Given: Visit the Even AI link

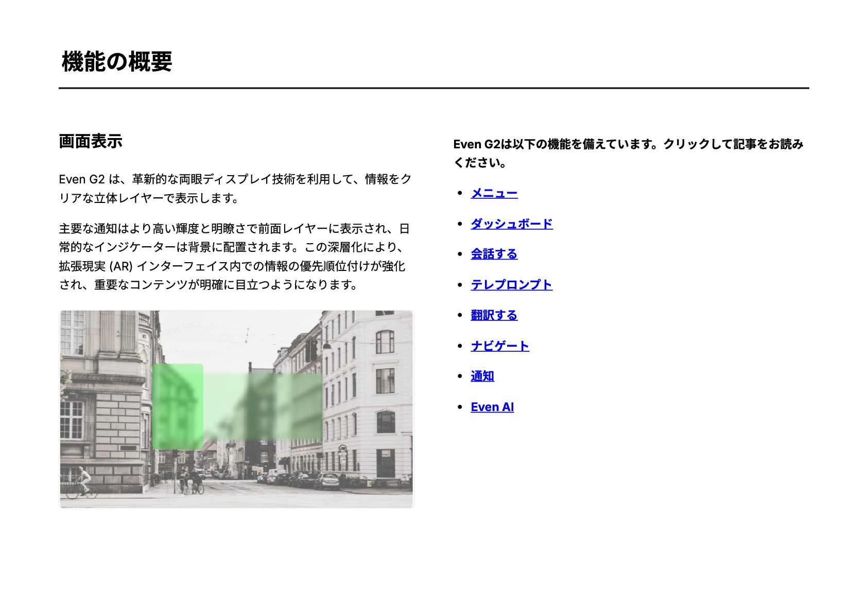Looking at the screenshot, I should [492, 407].
